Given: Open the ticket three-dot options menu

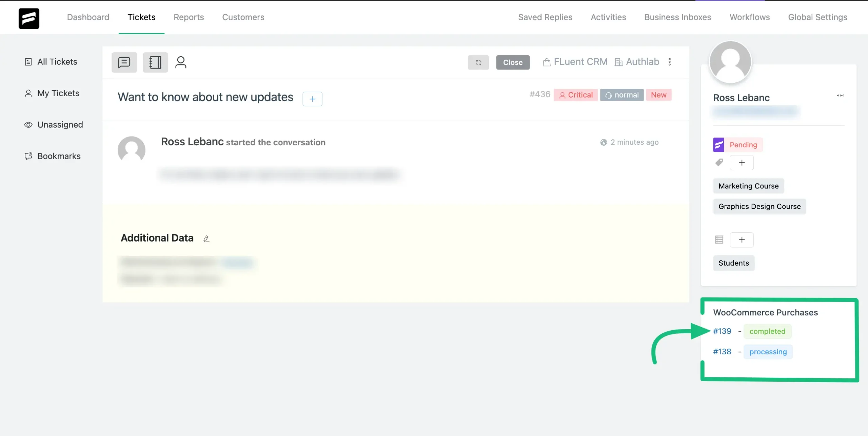Looking at the screenshot, I should pyautogui.click(x=670, y=62).
